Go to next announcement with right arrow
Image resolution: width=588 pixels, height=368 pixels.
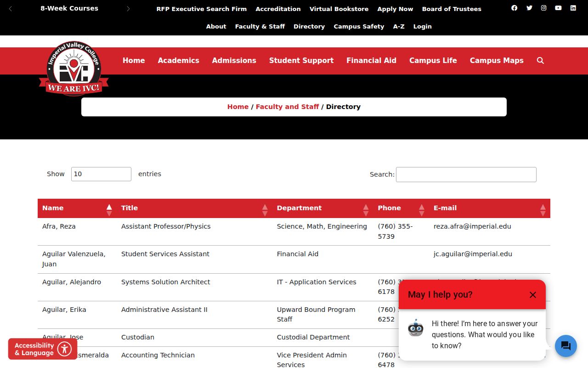pyautogui.click(x=128, y=9)
